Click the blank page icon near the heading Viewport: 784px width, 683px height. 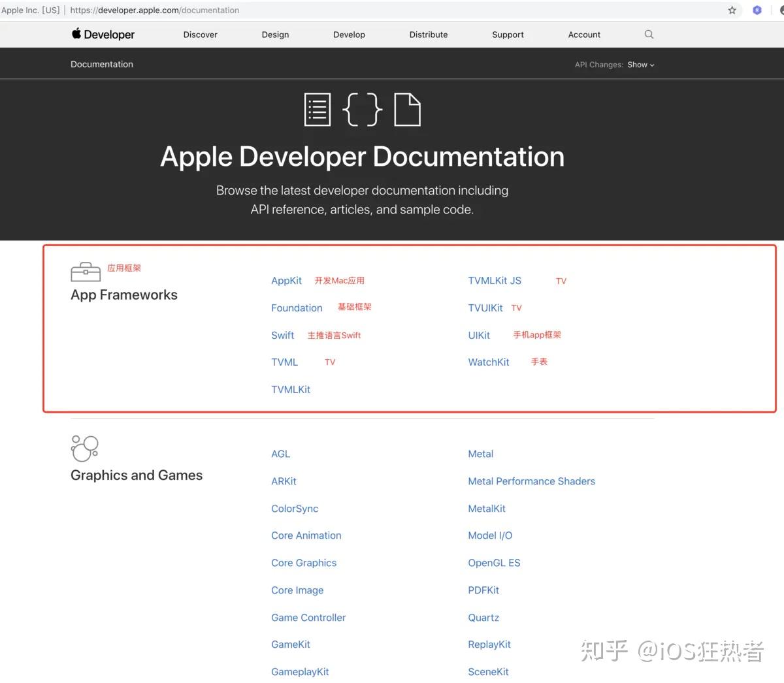(407, 109)
